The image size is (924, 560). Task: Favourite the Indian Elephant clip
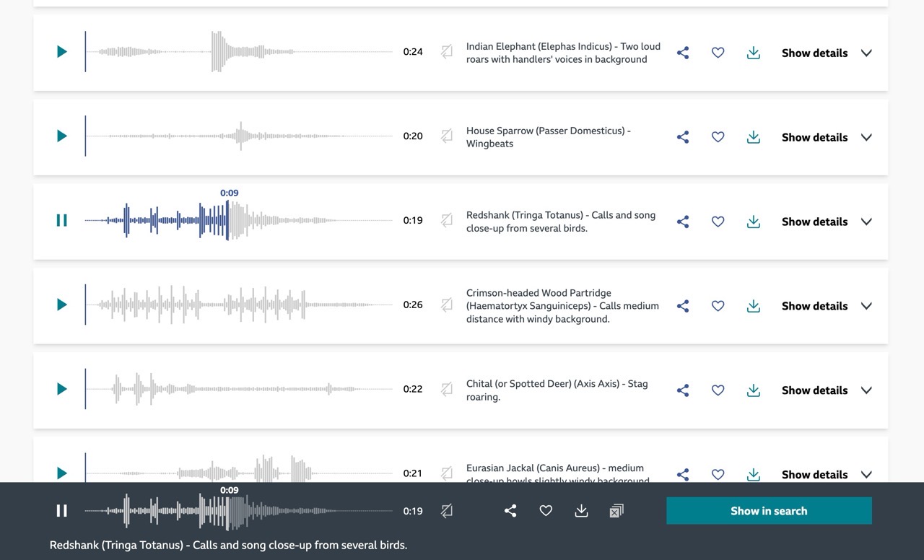point(718,52)
